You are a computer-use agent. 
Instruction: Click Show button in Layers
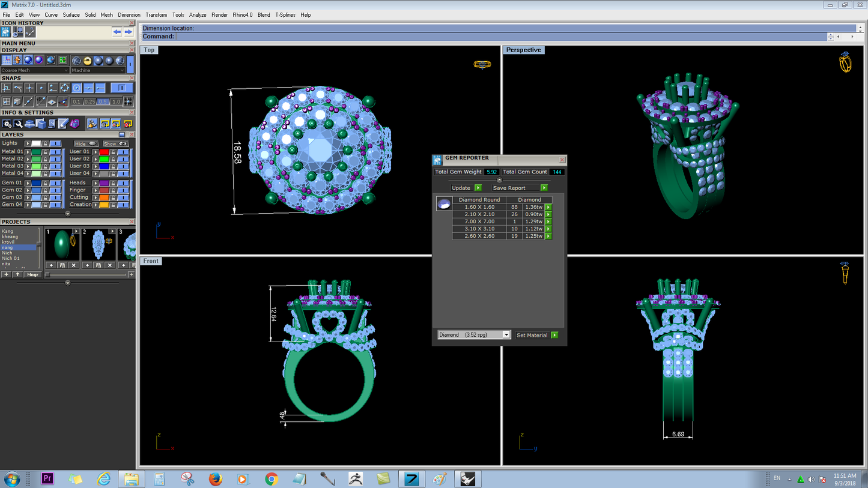tap(116, 143)
